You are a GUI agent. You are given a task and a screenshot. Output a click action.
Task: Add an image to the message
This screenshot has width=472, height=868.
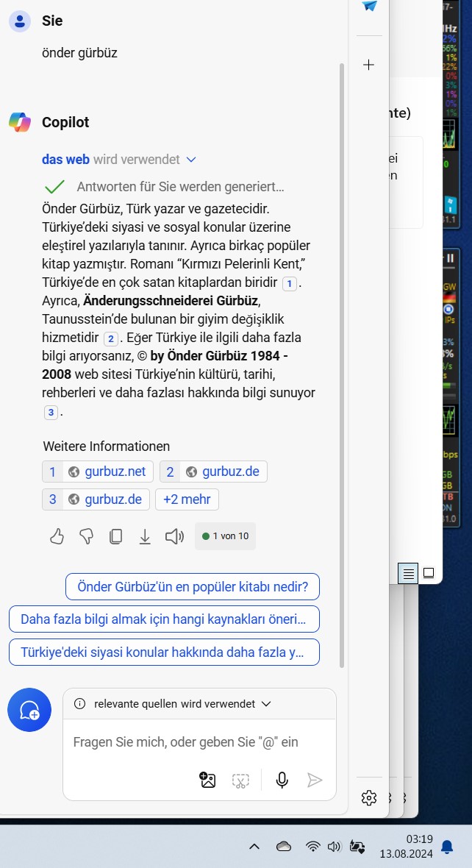click(207, 780)
